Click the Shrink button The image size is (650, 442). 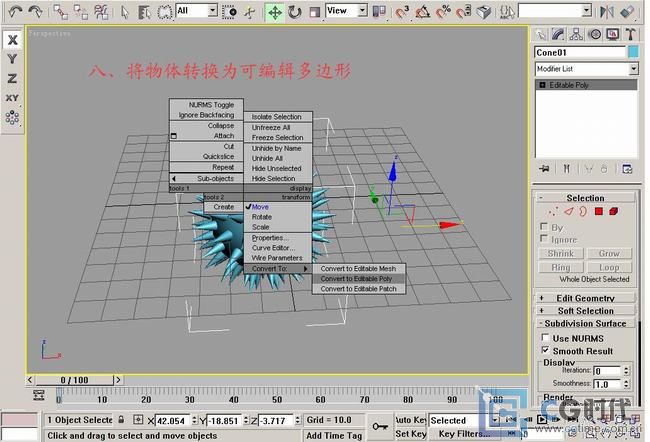click(x=561, y=253)
